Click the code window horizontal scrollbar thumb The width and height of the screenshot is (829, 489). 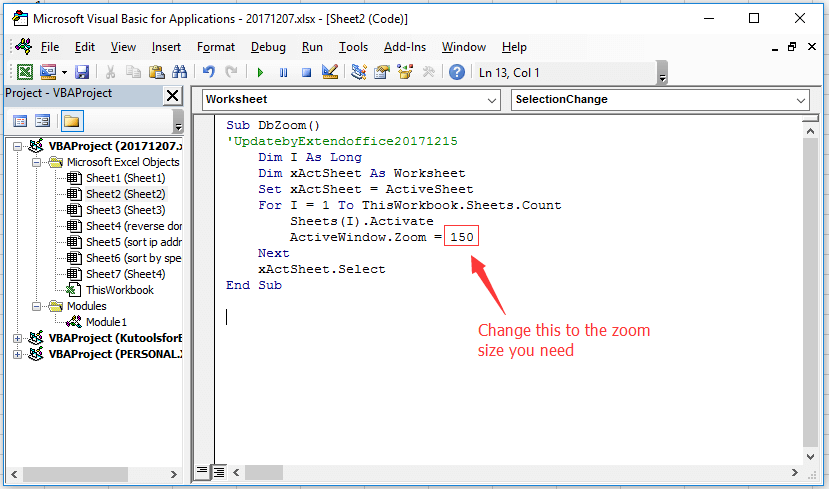[x=266, y=472]
